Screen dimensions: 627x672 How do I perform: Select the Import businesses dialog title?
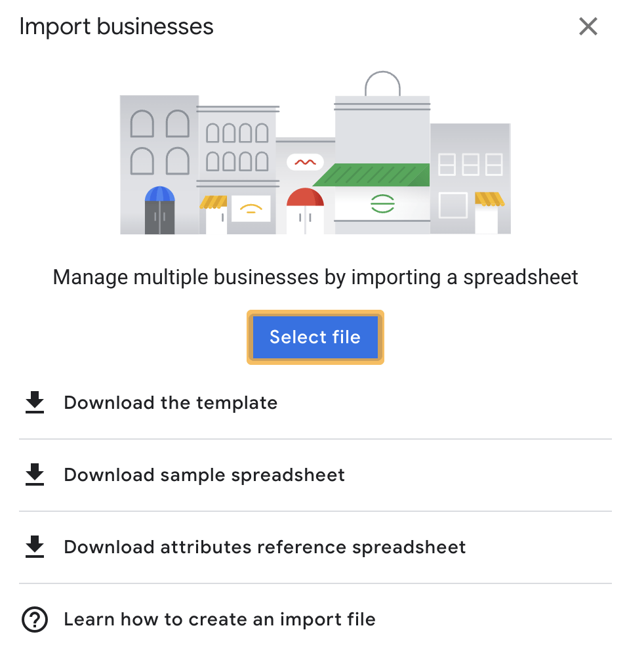(116, 26)
